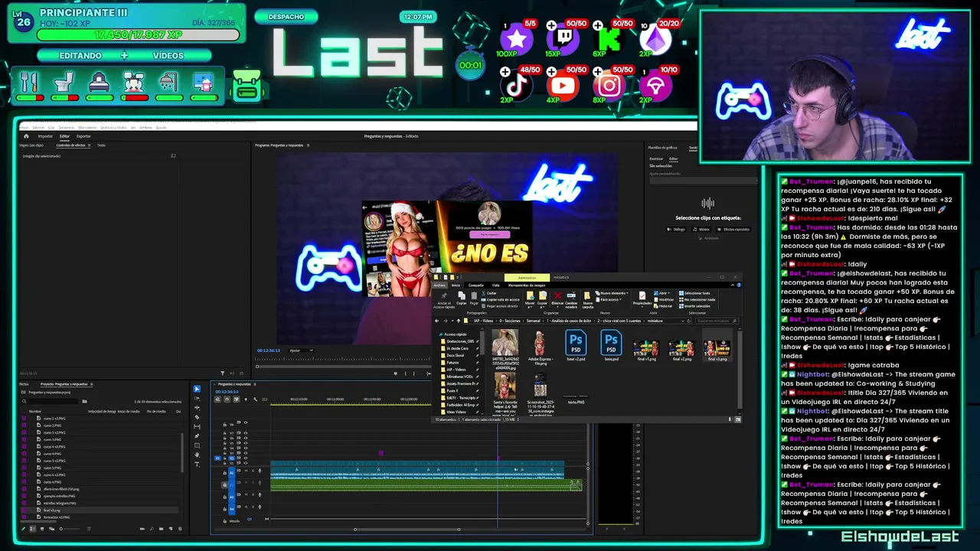The image size is (980, 551).
Task: Click Cortar in Explorer ribbon
Action: pyautogui.click(x=488, y=293)
